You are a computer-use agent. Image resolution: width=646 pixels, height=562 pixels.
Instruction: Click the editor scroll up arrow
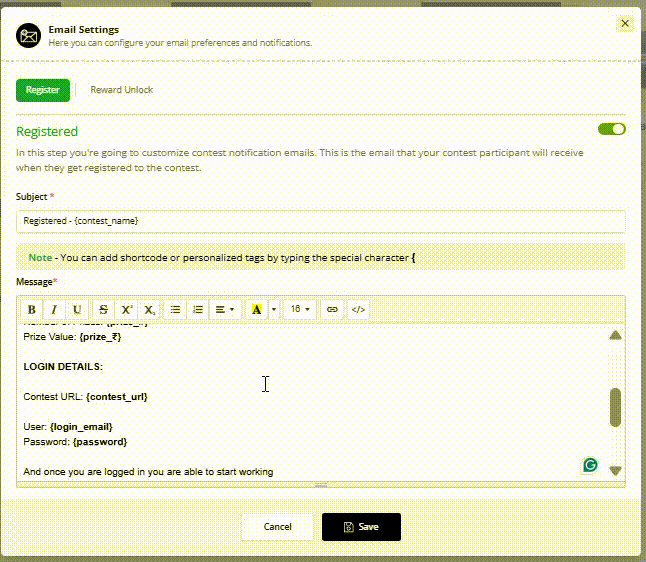coord(615,335)
